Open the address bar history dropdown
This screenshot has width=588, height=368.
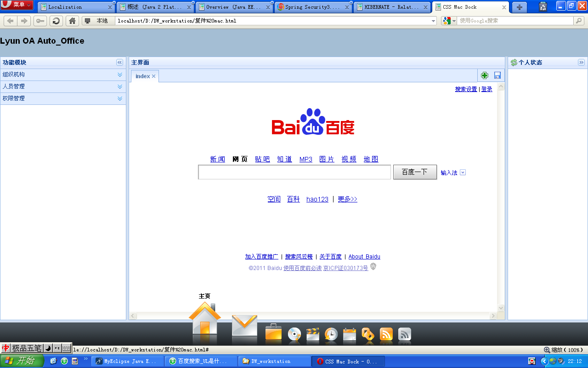click(x=434, y=21)
